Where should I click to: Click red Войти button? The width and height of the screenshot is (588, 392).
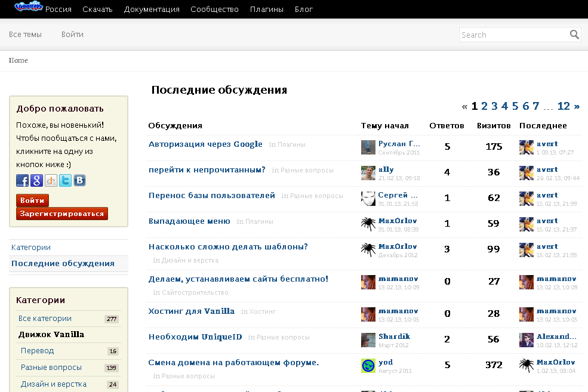(32, 200)
